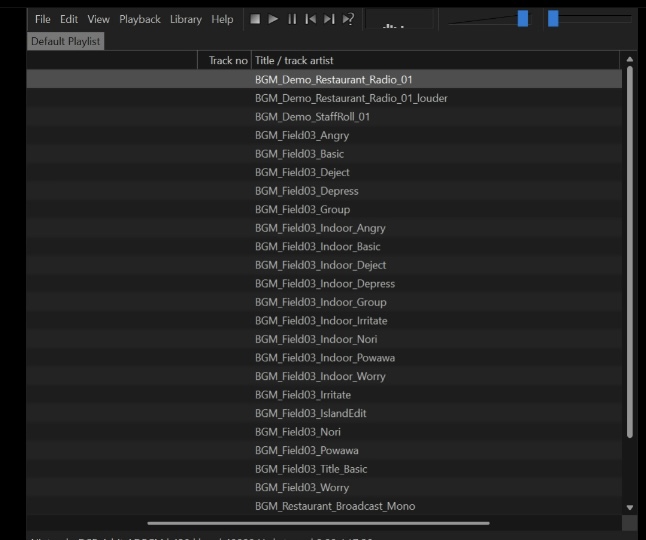Sort by the Track no column header
Screen dimensions: 646x540
coord(225,61)
